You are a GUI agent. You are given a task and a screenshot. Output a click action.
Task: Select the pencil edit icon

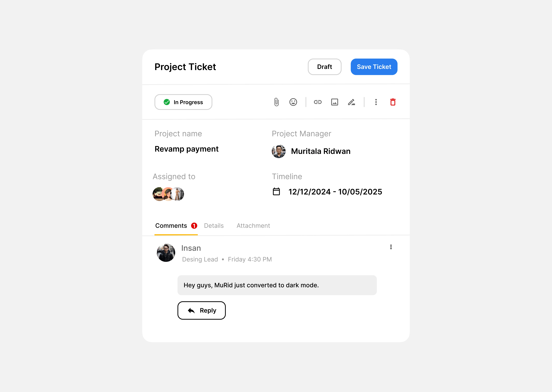pos(351,102)
